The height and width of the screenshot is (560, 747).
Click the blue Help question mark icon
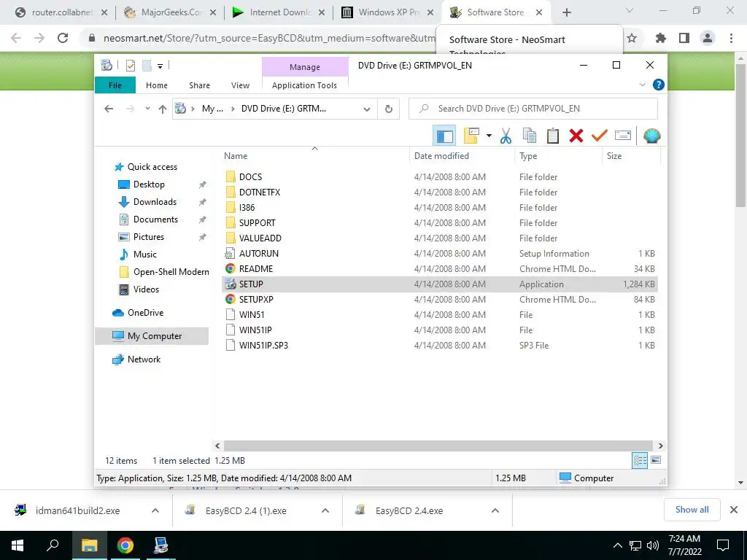coord(659,85)
